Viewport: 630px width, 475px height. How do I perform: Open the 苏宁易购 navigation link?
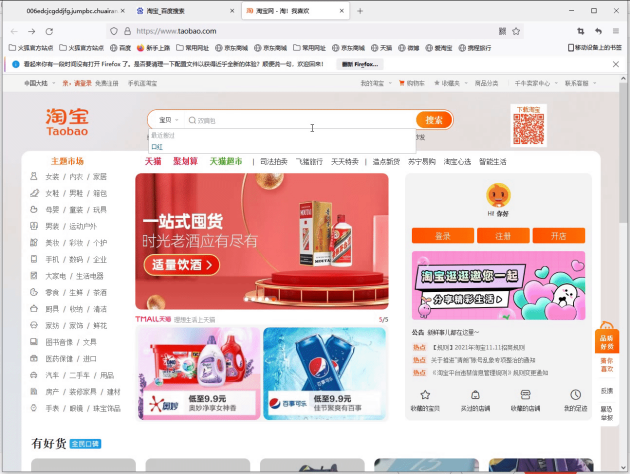click(x=421, y=162)
